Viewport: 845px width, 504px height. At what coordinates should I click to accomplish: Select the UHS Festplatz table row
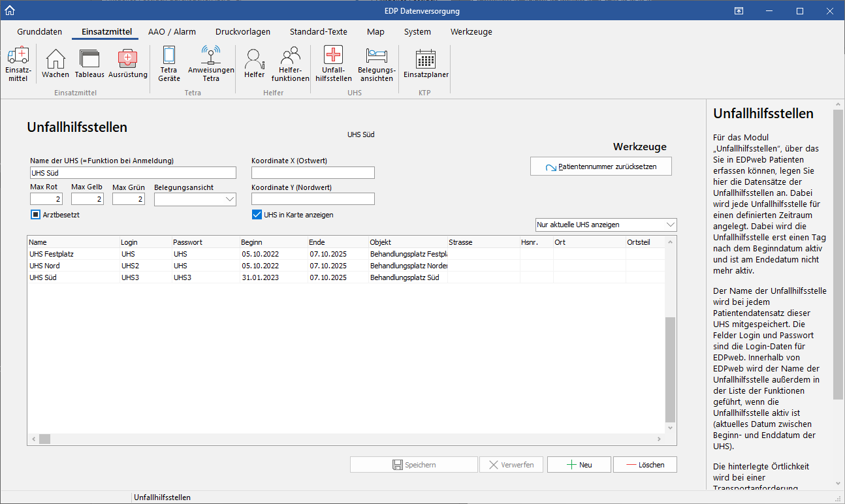pyautogui.click(x=72, y=254)
